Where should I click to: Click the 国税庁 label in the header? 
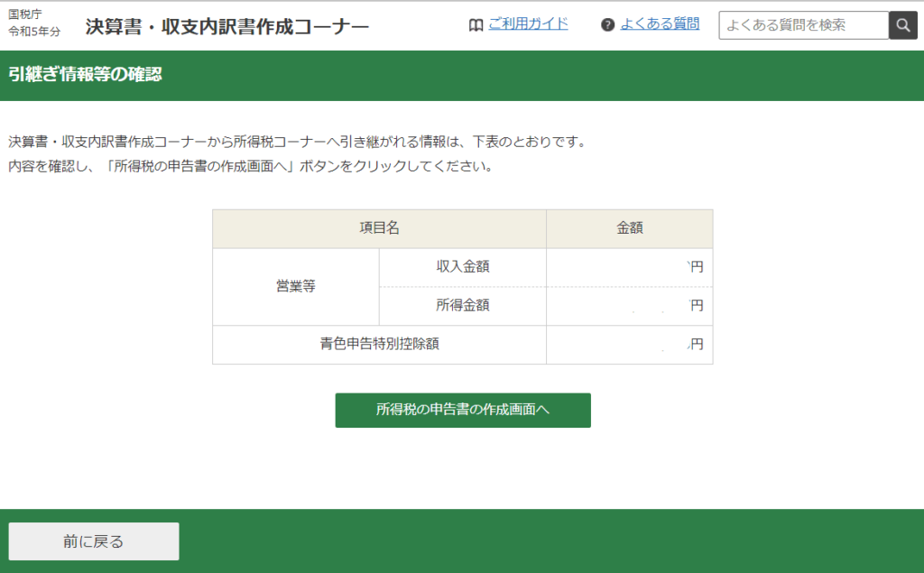25,14
